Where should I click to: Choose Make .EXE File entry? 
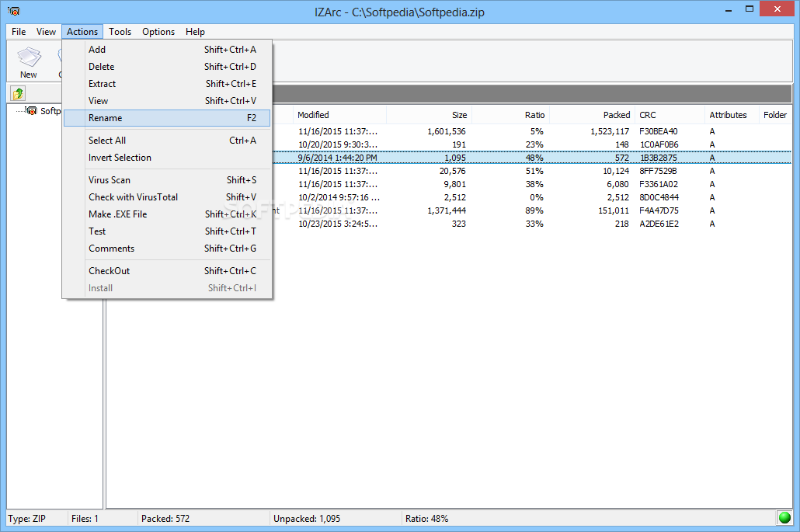click(167, 214)
